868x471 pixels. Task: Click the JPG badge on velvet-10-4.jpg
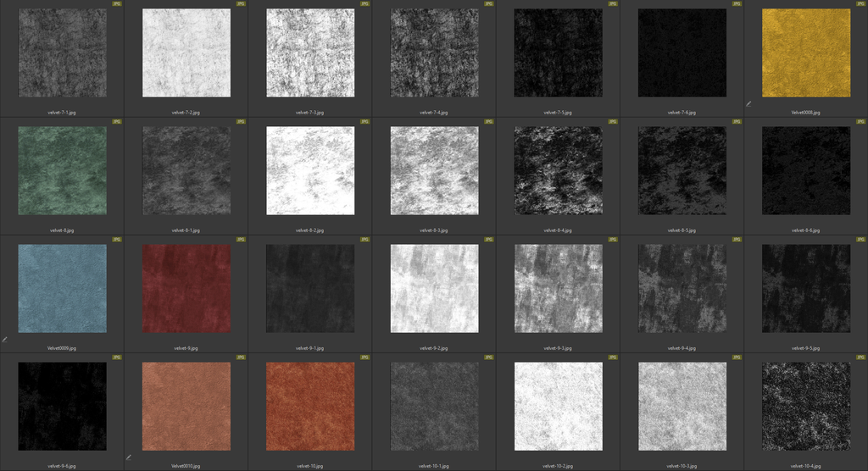click(860, 357)
